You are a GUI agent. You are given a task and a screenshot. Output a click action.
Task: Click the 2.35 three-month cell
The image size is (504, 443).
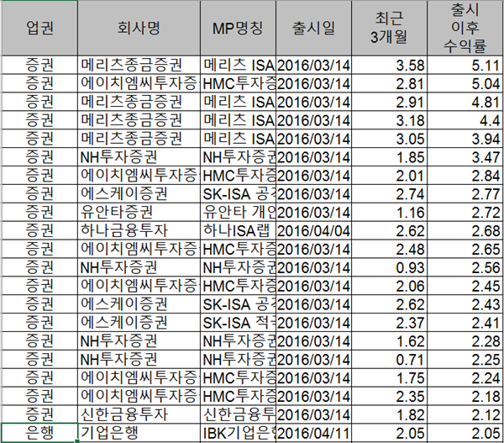(x=389, y=396)
